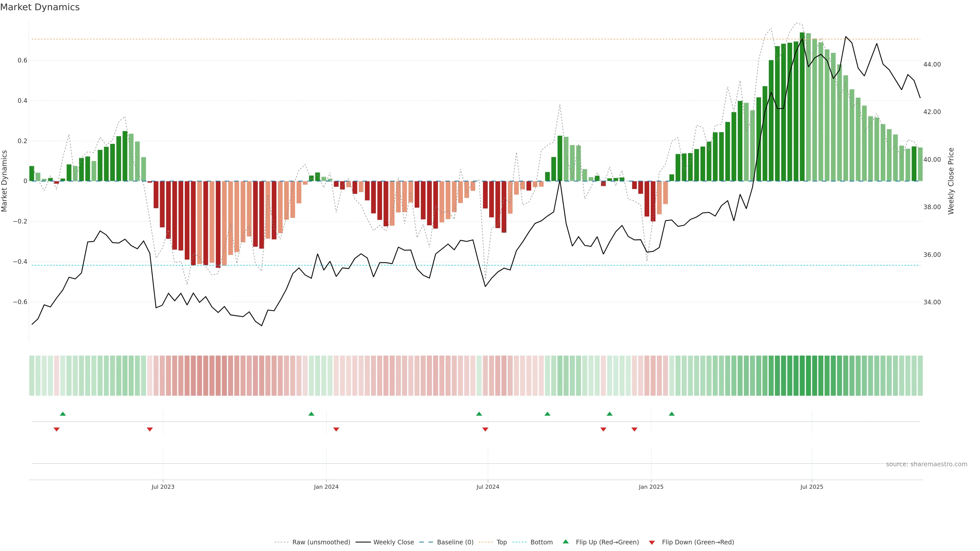Click the Flip Up green triangle legend icon
This screenshot has width=980, height=551.
566,542
